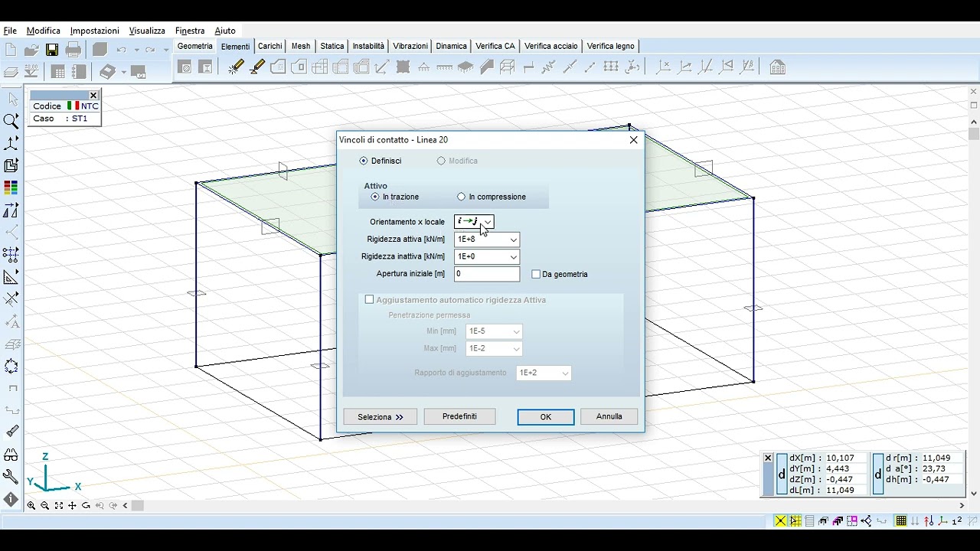Open the Aiuto menu
Viewport: 980px width, 551px height.
(225, 31)
